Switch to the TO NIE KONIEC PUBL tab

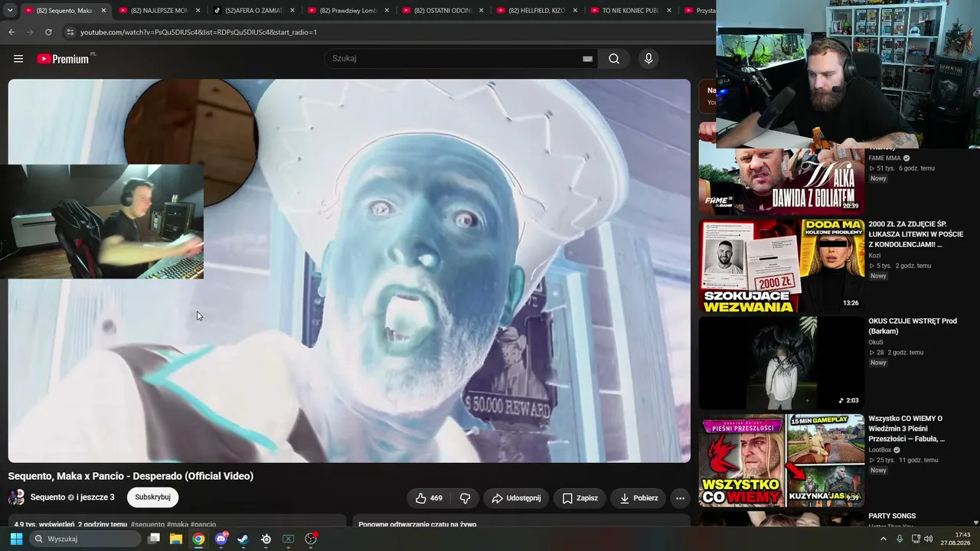click(x=632, y=11)
